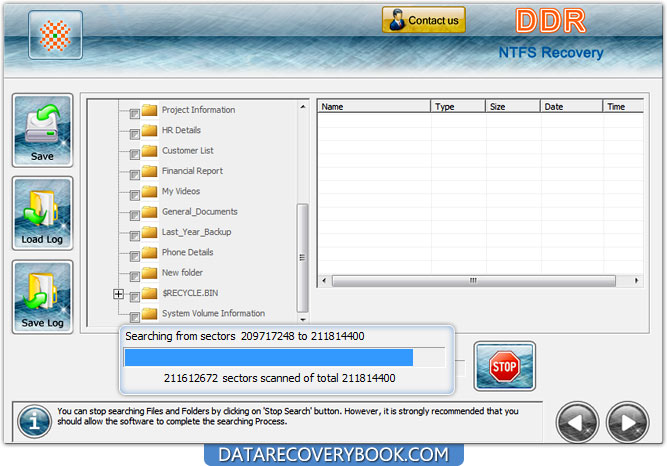Select the HR Details folder icon
Viewport: 667px width, 466px height.
point(149,130)
